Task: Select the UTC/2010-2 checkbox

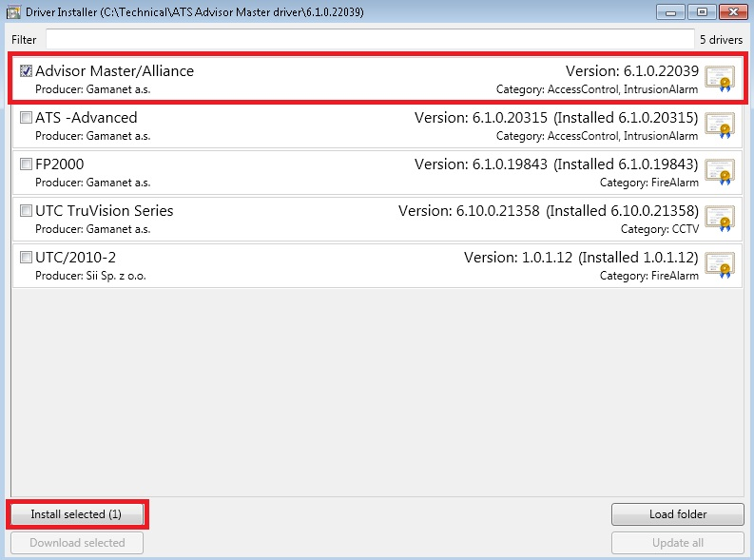Action: 26,257
